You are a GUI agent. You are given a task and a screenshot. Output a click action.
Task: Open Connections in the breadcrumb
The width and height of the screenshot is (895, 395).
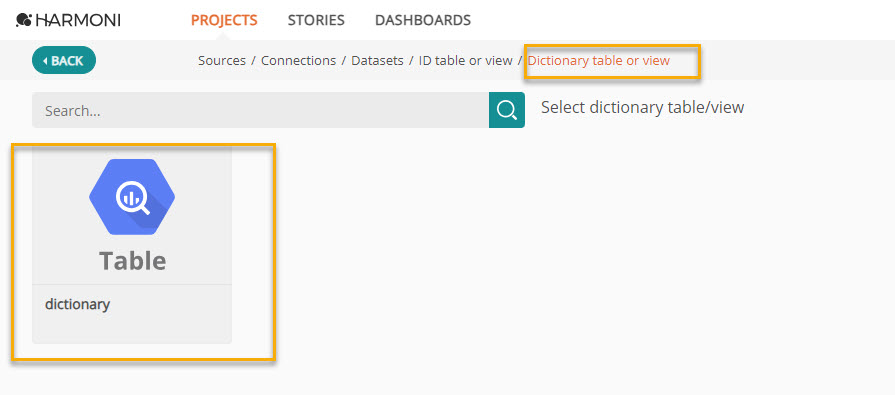coord(299,61)
